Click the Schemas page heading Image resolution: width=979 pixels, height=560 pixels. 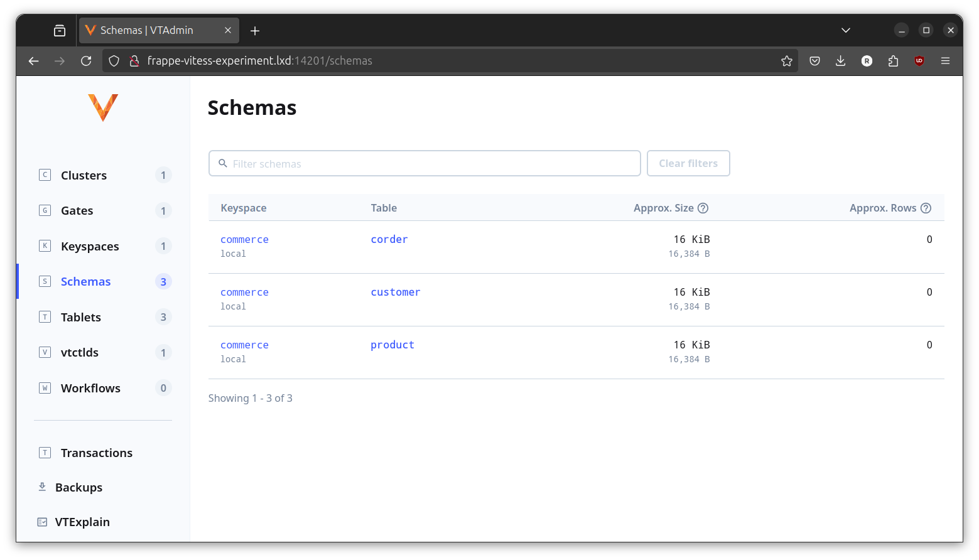click(x=252, y=107)
